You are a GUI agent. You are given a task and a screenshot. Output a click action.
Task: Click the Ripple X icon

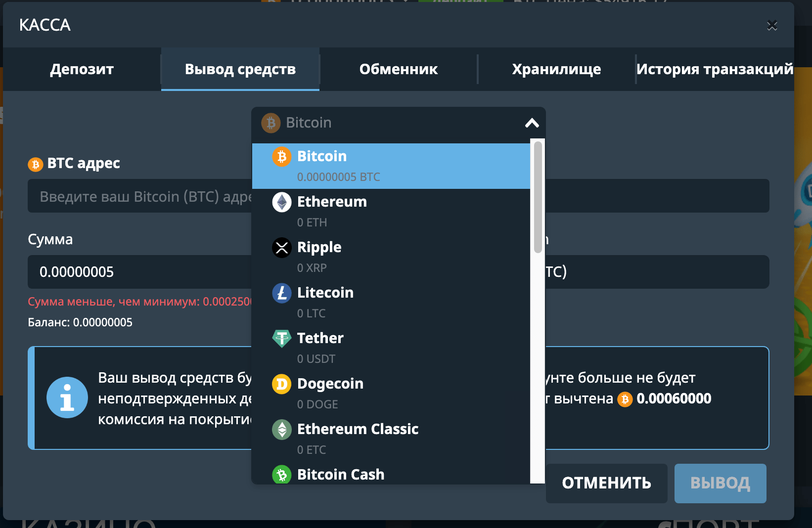point(282,248)
